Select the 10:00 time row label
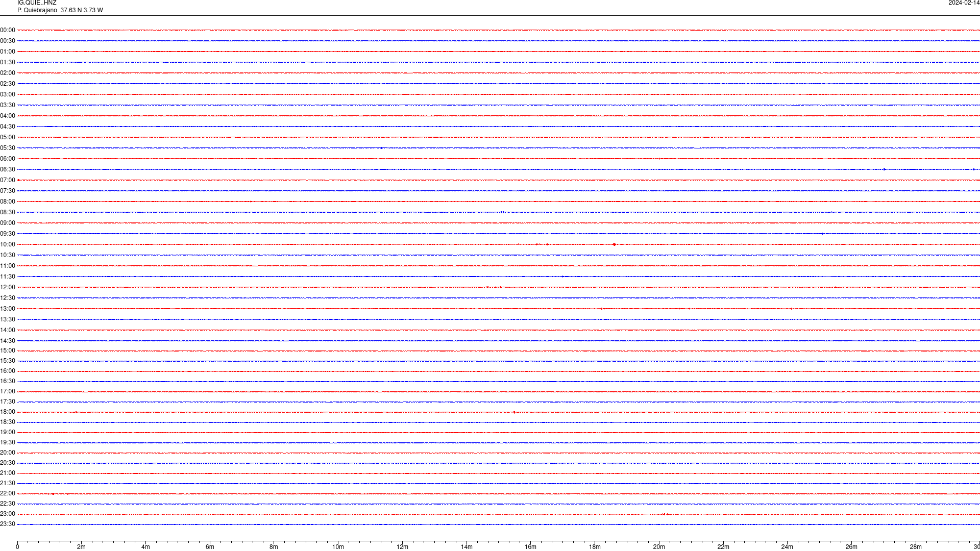The height and width of the screenshot is (551, 980). (x=8, y=244)
